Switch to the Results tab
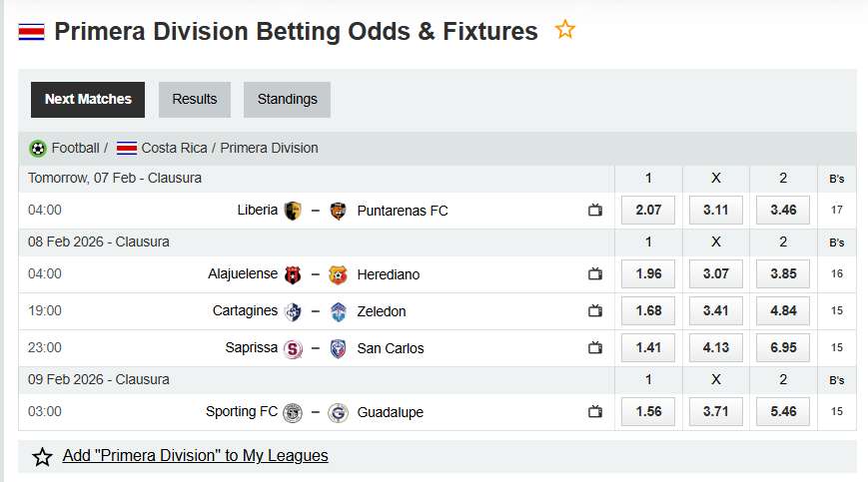Screen dimensions: 868x482 (195, 100)
